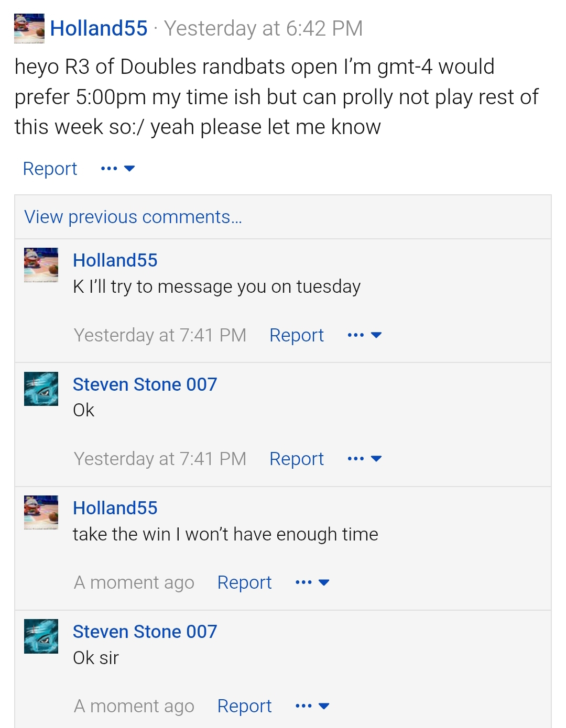This screenshot has width=566, height=728.
Task: Open Holland55's avatar on the main post
Action: (29, 28)
